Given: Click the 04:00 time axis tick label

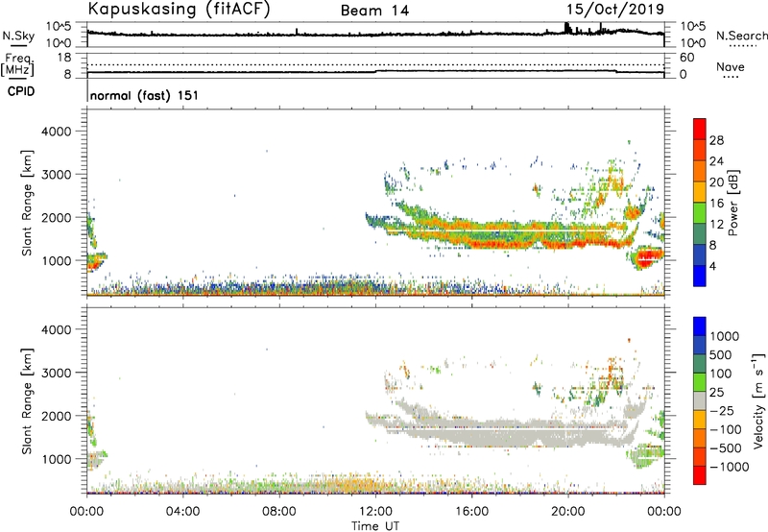Looking at the screenshot, I should point(183,512).
